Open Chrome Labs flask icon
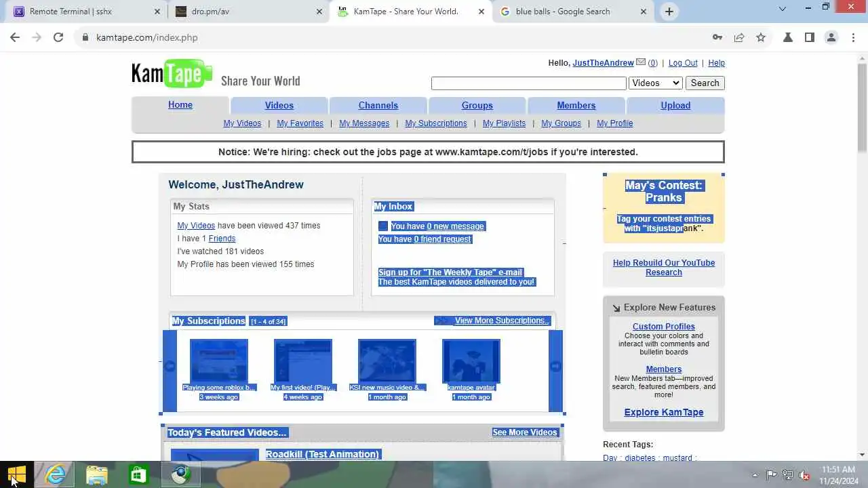This screenshot has width=868, height=488. click(788, 37)
